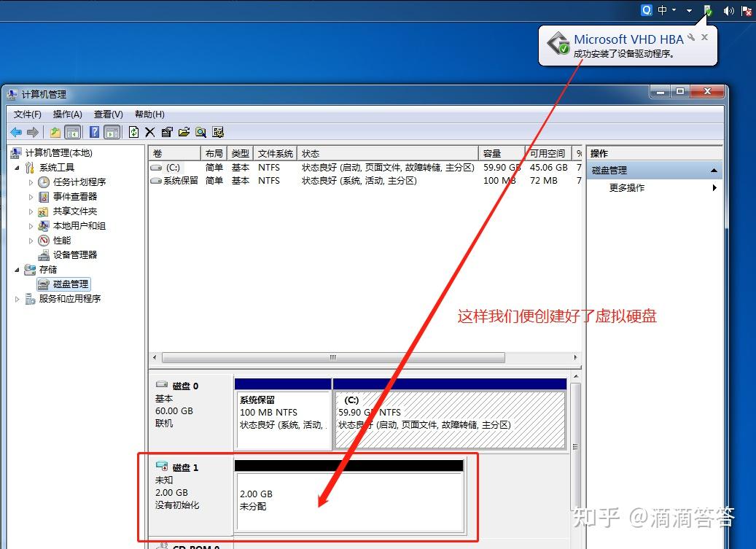Click the horizontal scrollbar below the volume list

[332, 357]
